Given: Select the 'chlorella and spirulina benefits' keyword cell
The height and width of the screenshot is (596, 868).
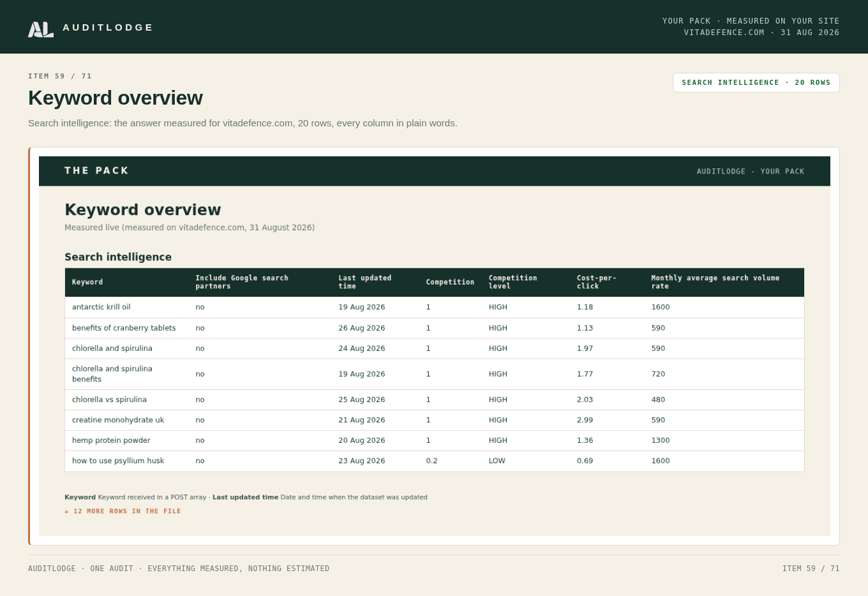Looking at the screenshot, I should pyautogui.click(x=112, y=374).
